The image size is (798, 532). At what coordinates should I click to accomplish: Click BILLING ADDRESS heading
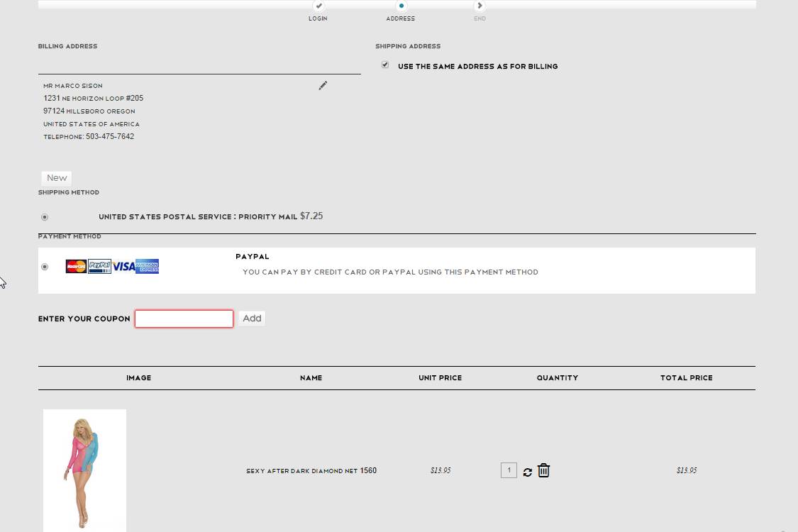pos(67,46)
